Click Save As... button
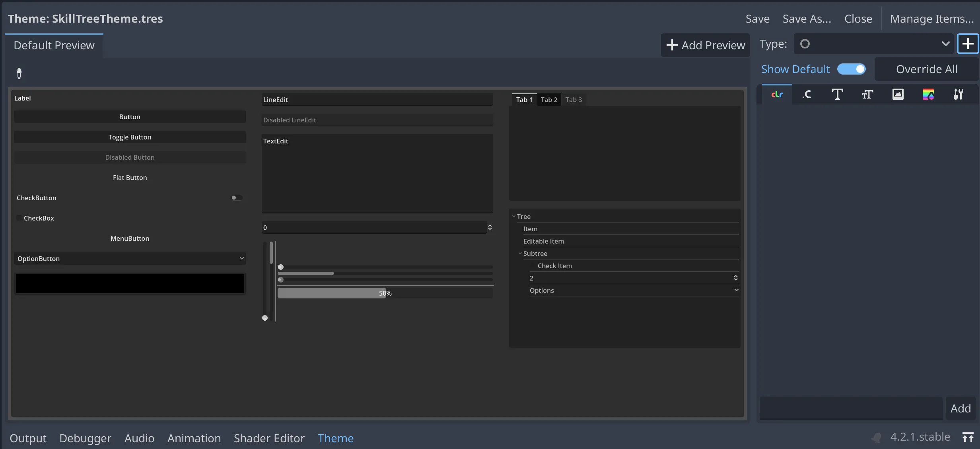The width and height of the screenshot is (980, 449). [x=807, y=19]
